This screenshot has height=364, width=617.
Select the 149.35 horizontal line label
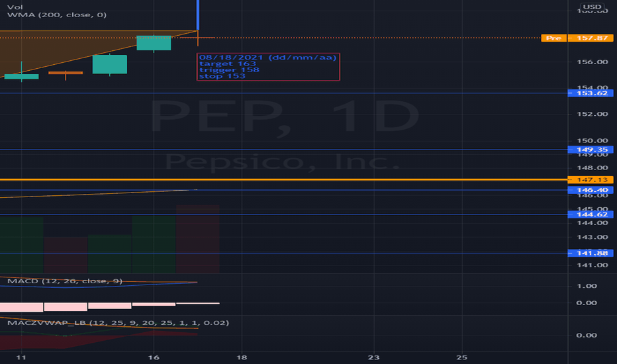pyautogui.click(x=591, y=150)
